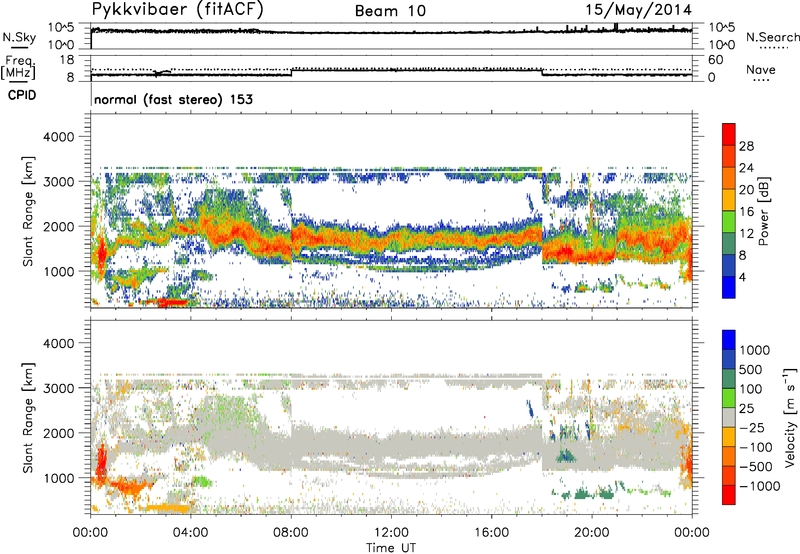Click the 'Time UT' axis label

(391, 548)
